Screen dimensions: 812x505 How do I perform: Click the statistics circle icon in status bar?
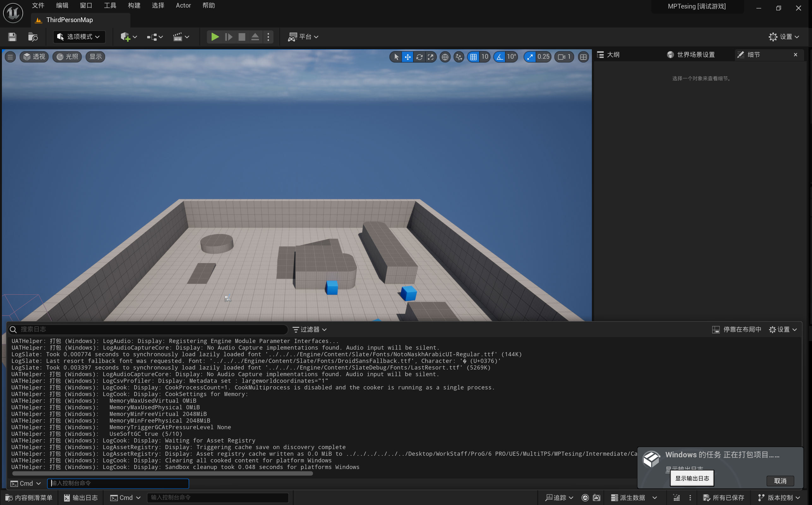coord(585,498)
